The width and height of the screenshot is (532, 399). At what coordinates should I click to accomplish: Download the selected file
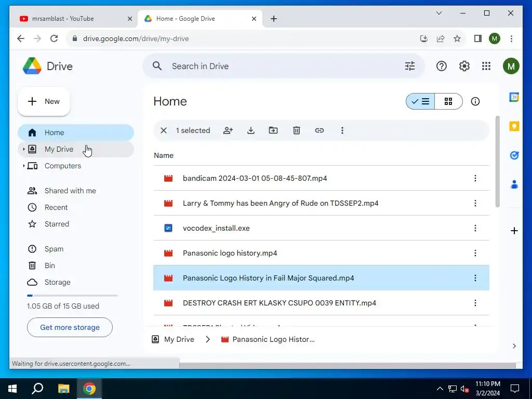point(251,130)
